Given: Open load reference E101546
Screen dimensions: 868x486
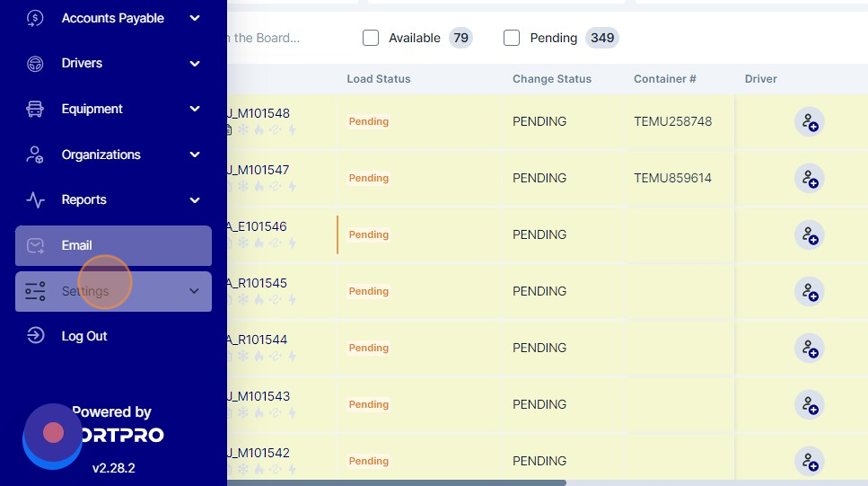Looking at the screenshot, I should [257, 226].
